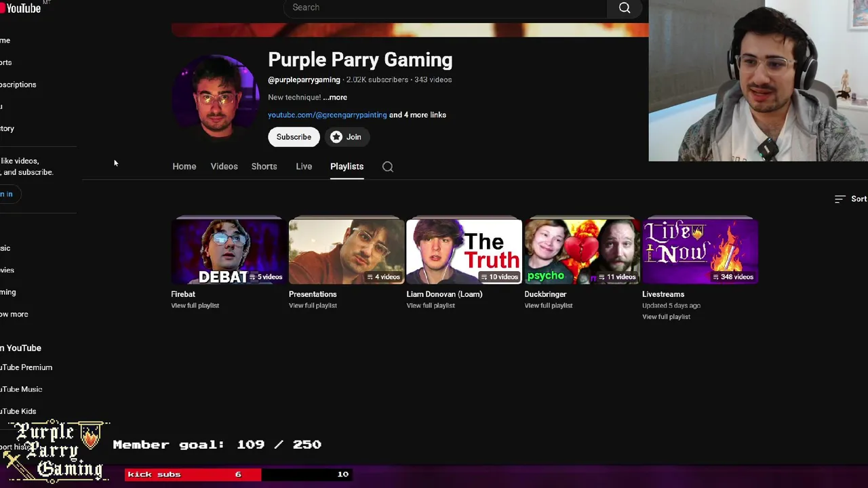Click the Sign in button in sidebar
This screenshot has width=868, height=488.
[x=8, y=194]
